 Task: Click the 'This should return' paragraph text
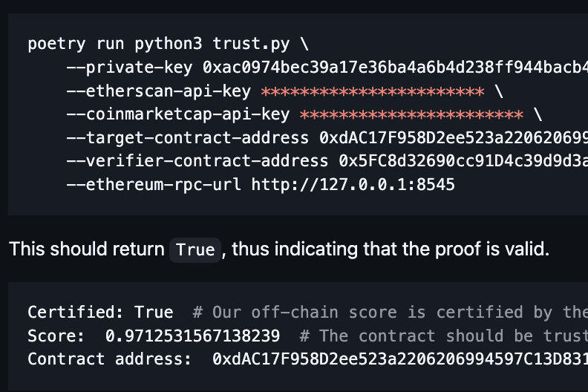click(x=87, y=249)
